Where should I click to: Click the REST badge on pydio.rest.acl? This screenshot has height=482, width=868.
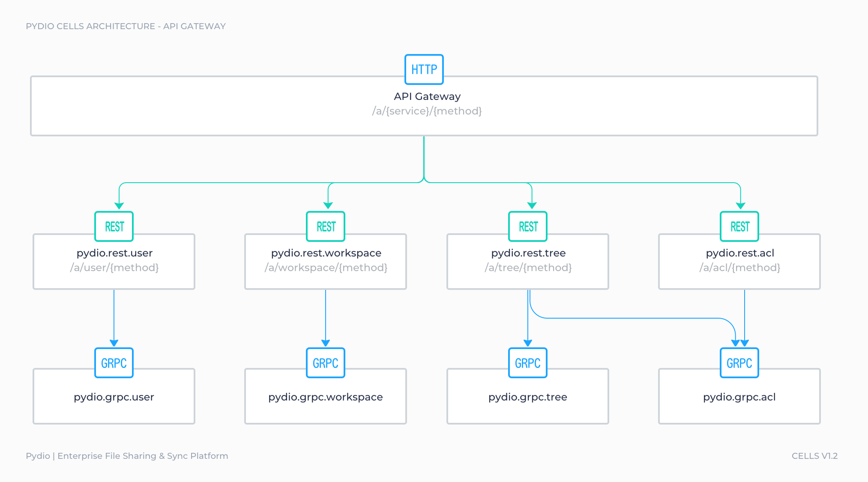tap(739, 226)
